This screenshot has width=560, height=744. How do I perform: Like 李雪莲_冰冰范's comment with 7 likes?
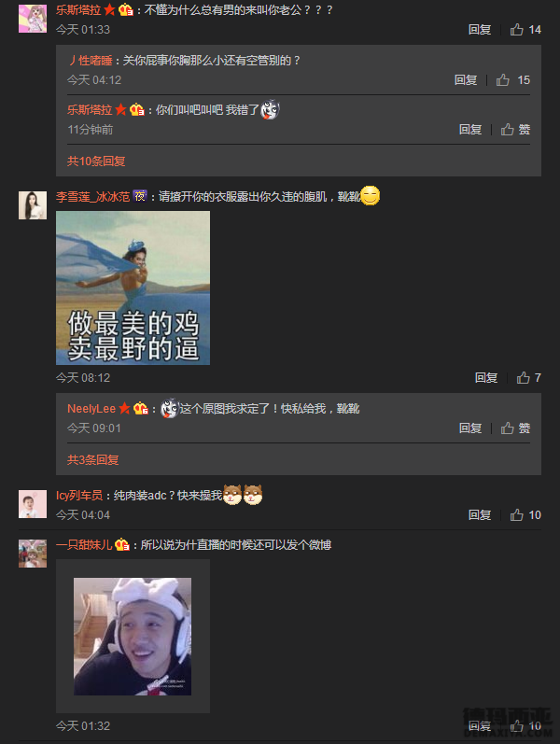[528, 378]
